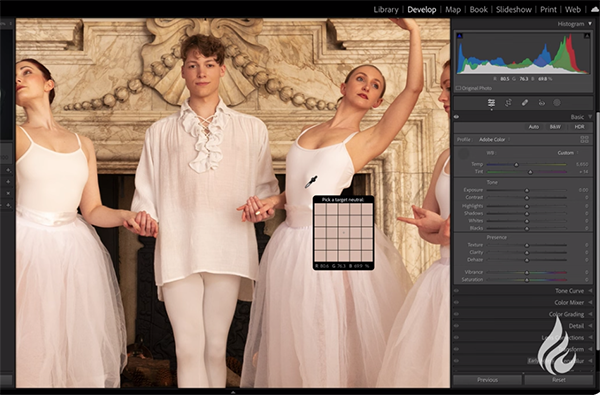This screenshot has height=395, width=600.
Task: Expand the Detail panel
Action: click(x=576, y=326)
